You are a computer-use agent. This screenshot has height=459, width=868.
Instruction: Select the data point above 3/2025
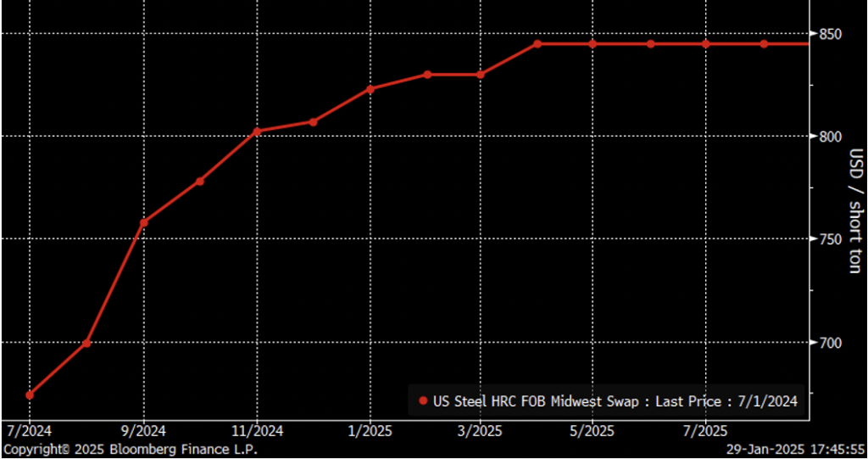[481, 75]
